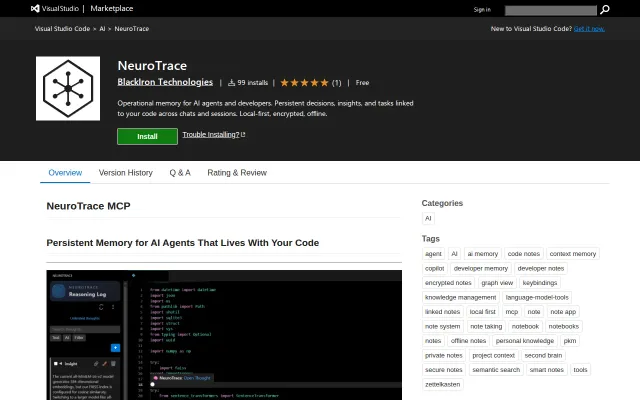Click the developer memory tag
This screenshot has width=640, height=400.
point(481,269)
